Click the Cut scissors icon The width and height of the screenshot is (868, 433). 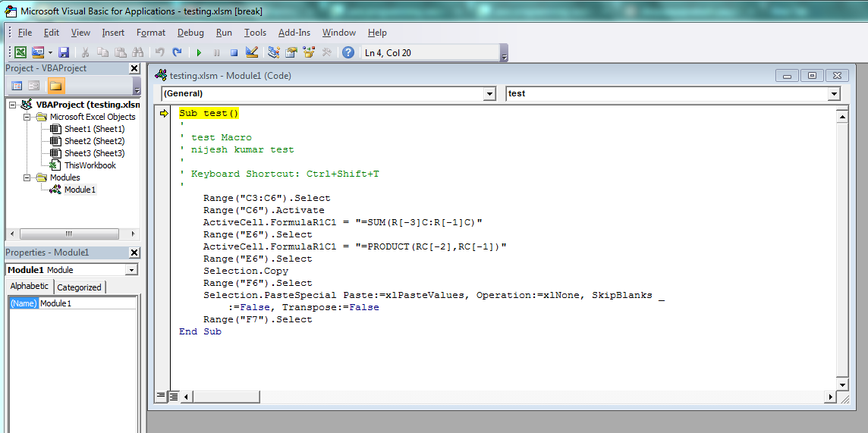coord(86,52)
